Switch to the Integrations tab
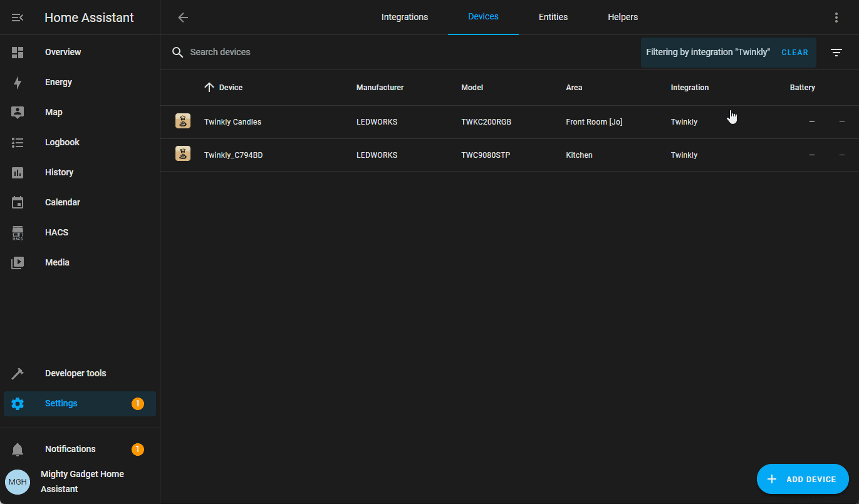The image size is (859, 504). coord(405,18)
